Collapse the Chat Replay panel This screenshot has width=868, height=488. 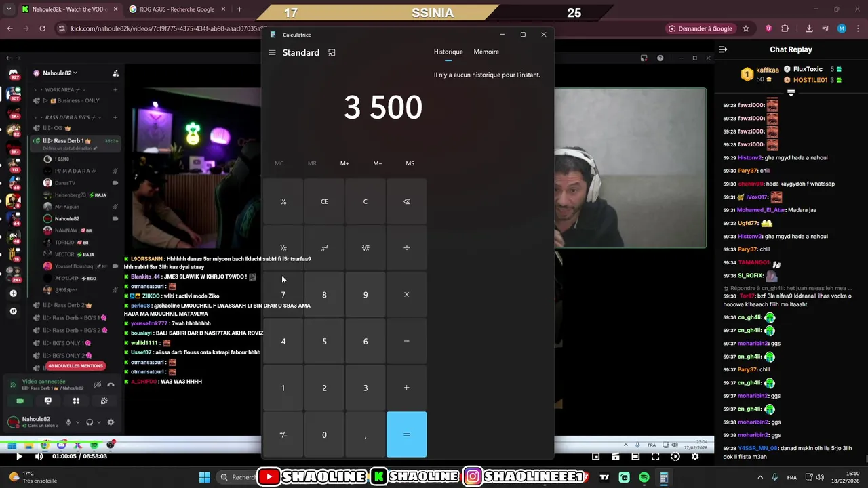click(723, 49)
